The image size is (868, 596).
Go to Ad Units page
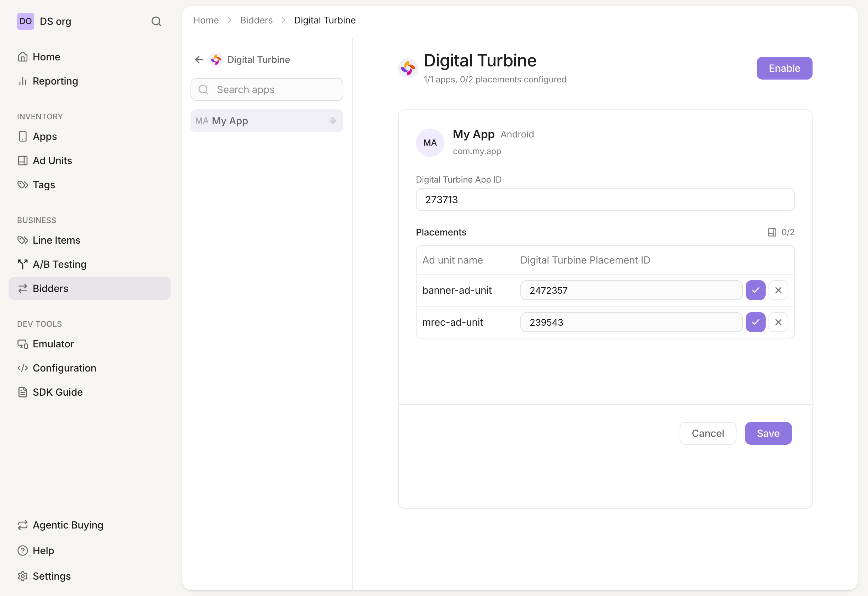(89, 161)
